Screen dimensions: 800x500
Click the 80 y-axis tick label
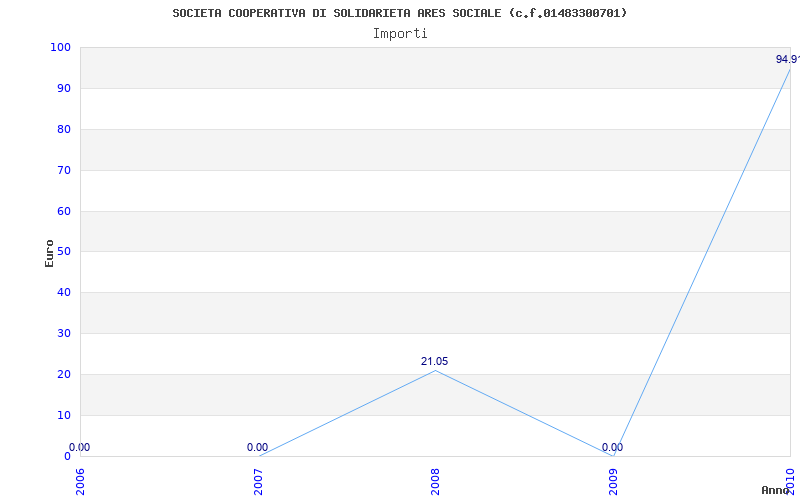(x=62, y=129)
